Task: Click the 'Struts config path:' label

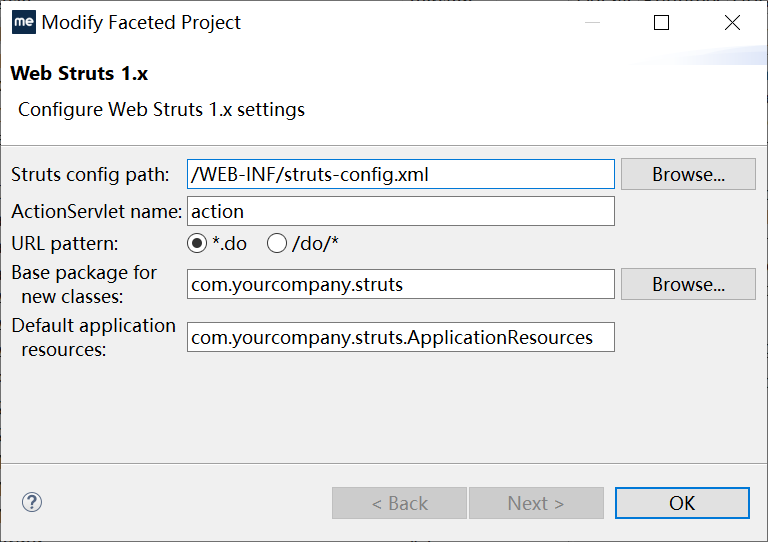Action: pos(90,175)
